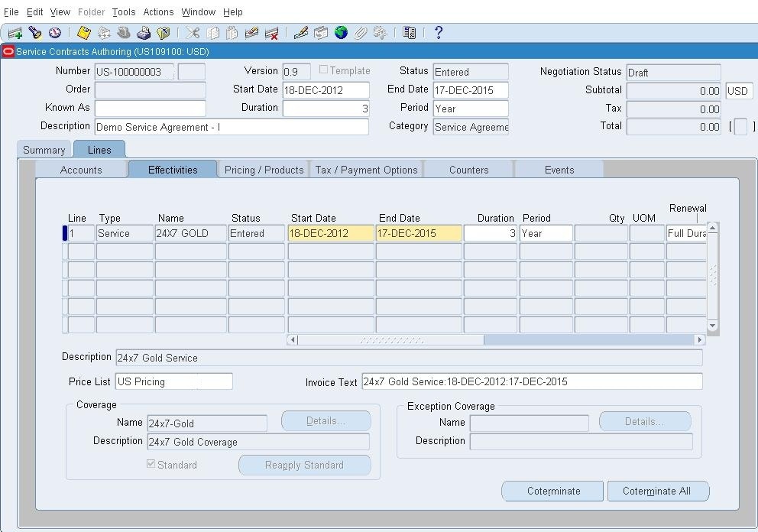The width and height of the screenshot is (758, 532).
Task: Open Find with the flashlight icon
Action: 33,32
